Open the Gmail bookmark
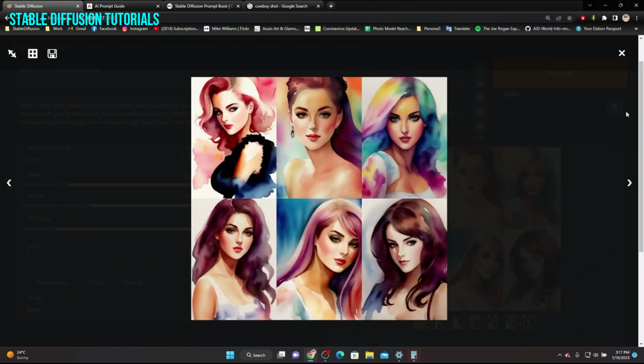This screenshot has width=644, height=364. [77, 28]
